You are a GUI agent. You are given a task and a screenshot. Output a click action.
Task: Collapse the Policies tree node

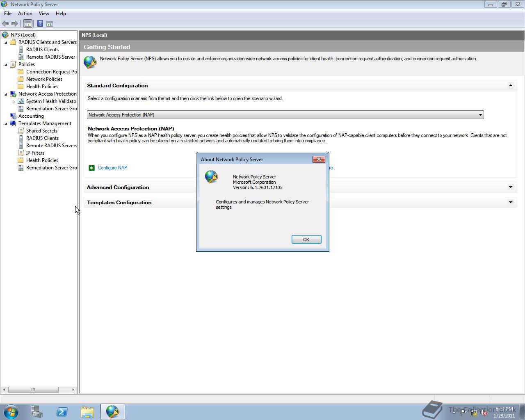tap(6, 64)
